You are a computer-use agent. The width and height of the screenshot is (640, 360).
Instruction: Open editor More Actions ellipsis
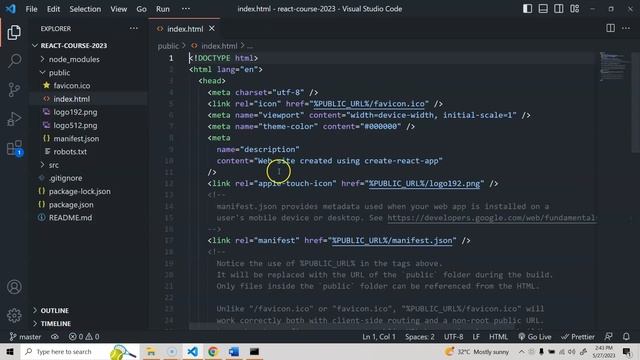[x=626, y=28]
